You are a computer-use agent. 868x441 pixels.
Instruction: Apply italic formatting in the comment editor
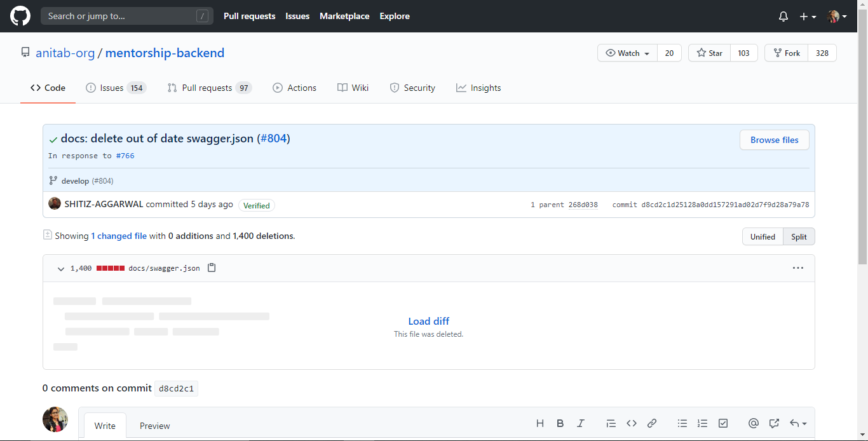(x=580, y=423)
